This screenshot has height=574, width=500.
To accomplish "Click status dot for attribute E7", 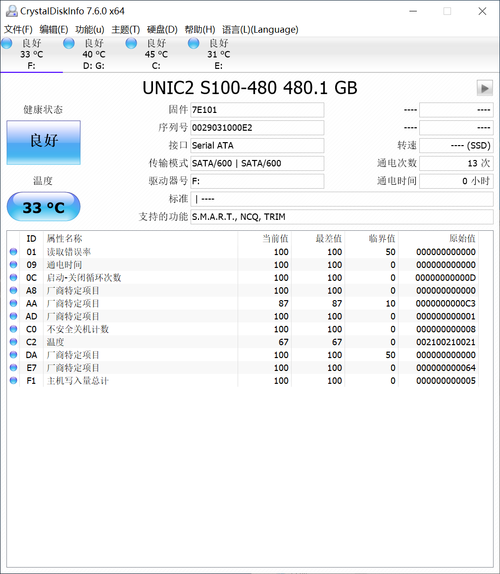I will [14, 368].
